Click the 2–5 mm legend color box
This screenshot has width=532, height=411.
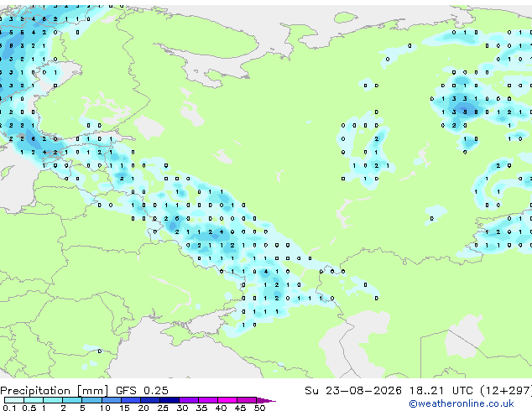(72, 400)
